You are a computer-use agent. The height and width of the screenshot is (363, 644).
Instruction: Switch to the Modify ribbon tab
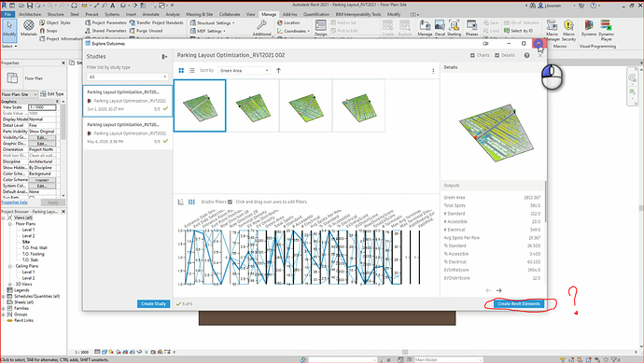394,14
